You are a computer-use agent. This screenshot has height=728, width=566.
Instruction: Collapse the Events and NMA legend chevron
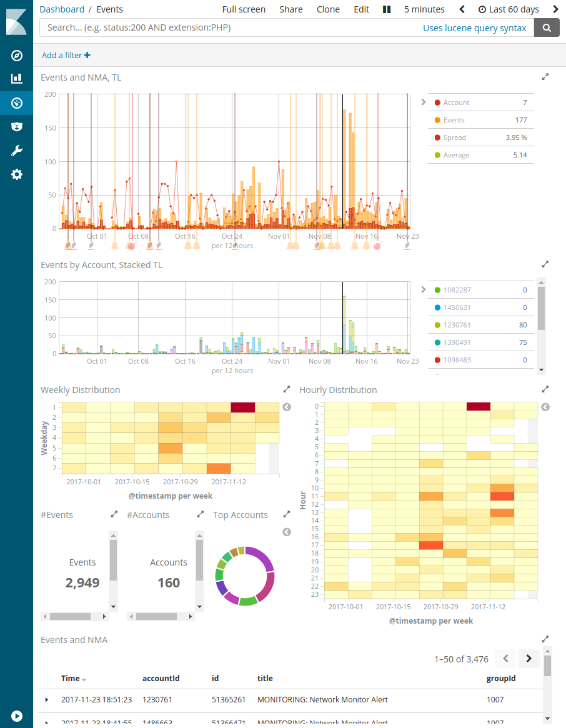423,102
